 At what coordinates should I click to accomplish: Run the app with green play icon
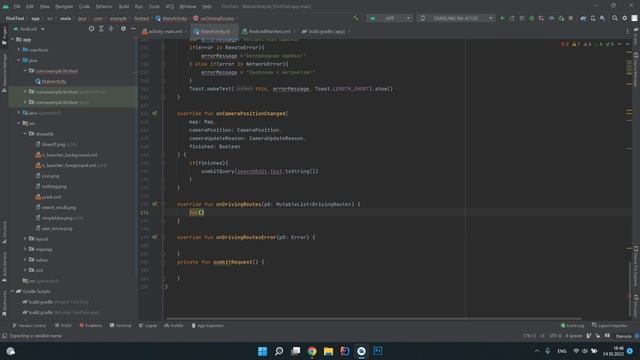502,18
